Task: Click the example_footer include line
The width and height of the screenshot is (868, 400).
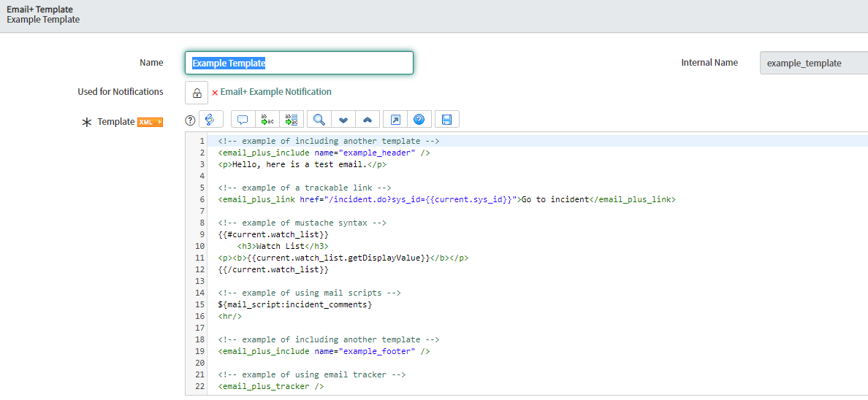Action: click(x=324, y=351)
